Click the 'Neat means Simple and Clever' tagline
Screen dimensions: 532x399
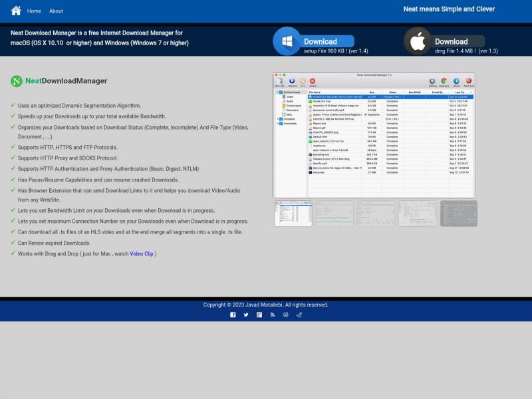(449, 9)
